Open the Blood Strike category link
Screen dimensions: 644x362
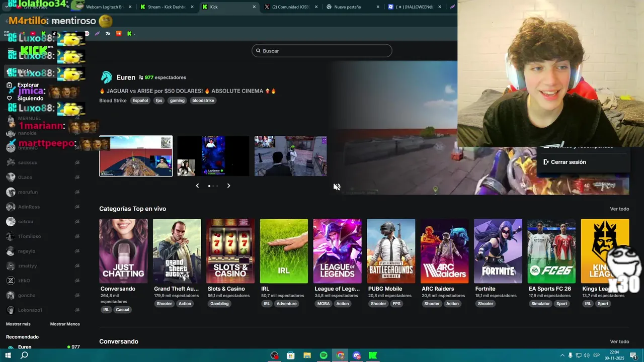pyautogui.click(x=113, y=101)
